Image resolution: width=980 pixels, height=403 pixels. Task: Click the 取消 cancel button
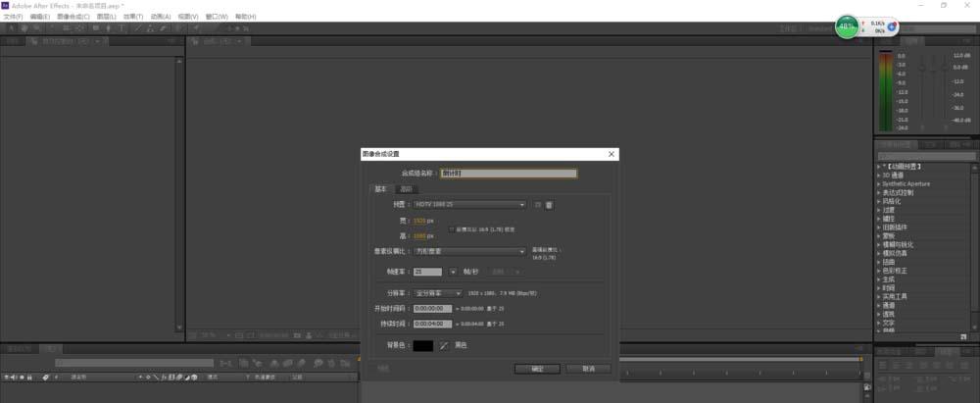[588, 370]
